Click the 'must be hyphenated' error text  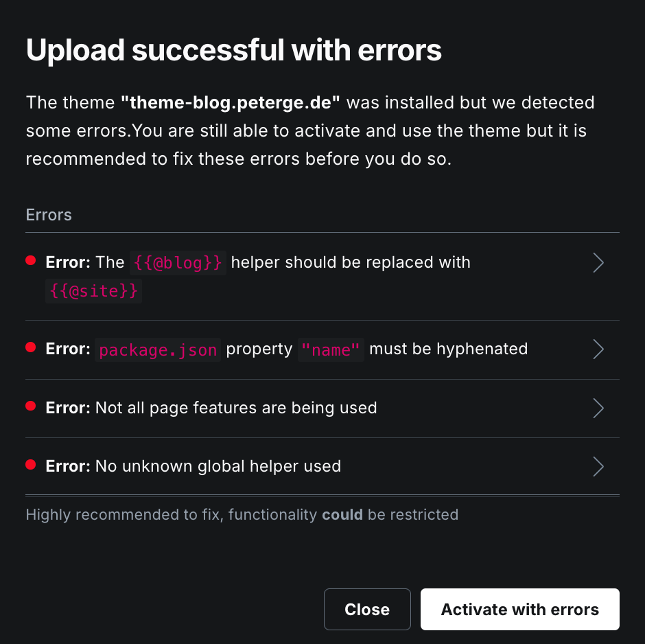[x=448, y=349]
